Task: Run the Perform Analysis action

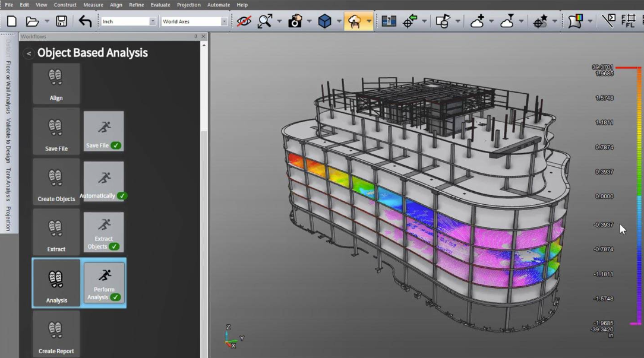Action: [104, 283]
